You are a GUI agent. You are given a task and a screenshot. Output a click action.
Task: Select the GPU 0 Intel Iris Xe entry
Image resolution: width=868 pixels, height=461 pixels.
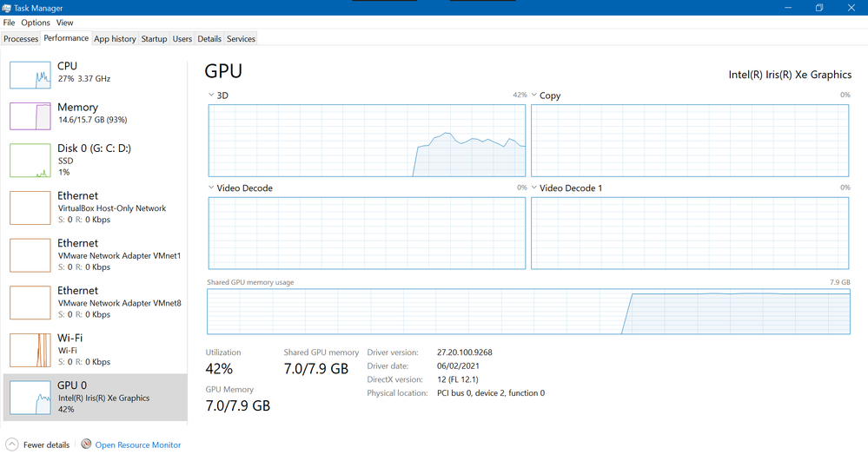pos(96,398)
